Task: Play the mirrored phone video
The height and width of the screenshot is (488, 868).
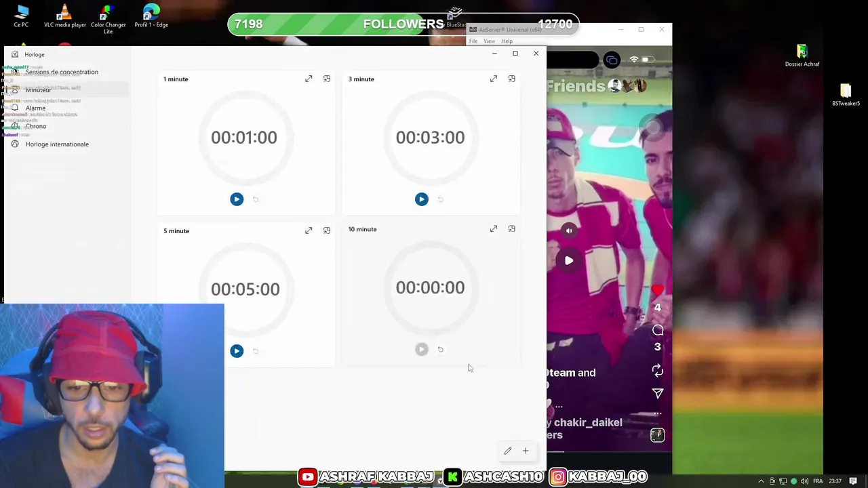Action: pyautogui.click(x=569, y=260)
